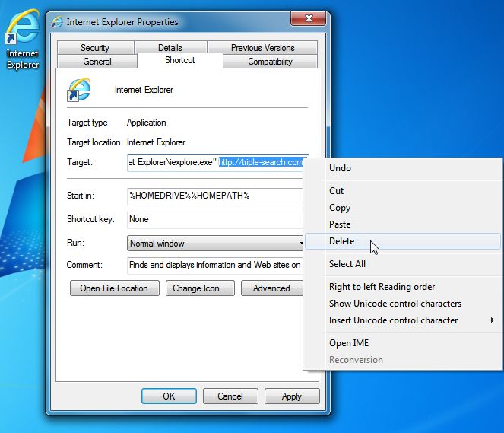The width and height of the screenshot is (504, 433).
Task: Choose Paste in the context menu
Action: tap(403, 224)
